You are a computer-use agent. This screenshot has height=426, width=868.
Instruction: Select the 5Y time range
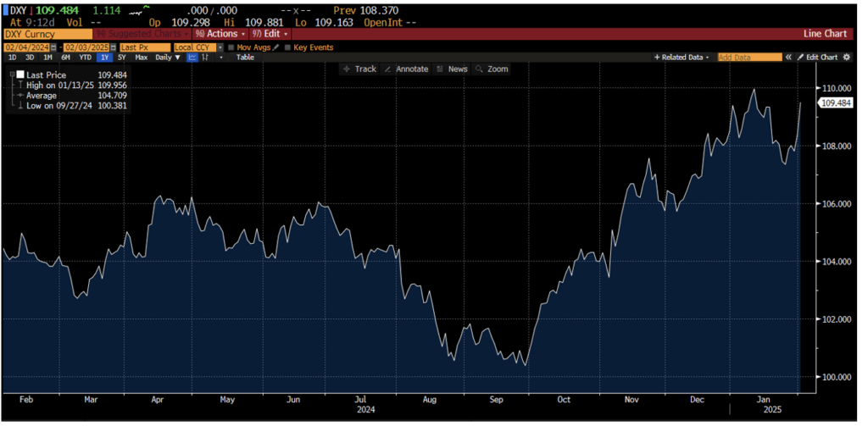click(x=122, y=57)
